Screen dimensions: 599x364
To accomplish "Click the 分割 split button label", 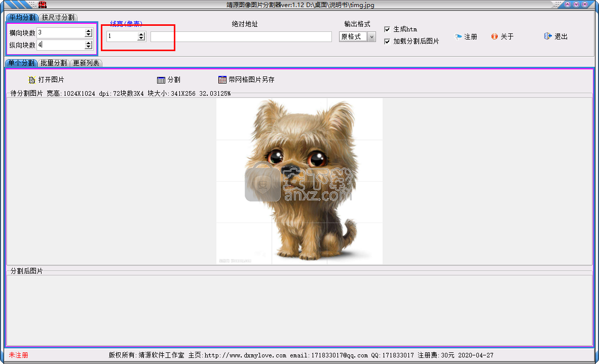I will 174,80.
